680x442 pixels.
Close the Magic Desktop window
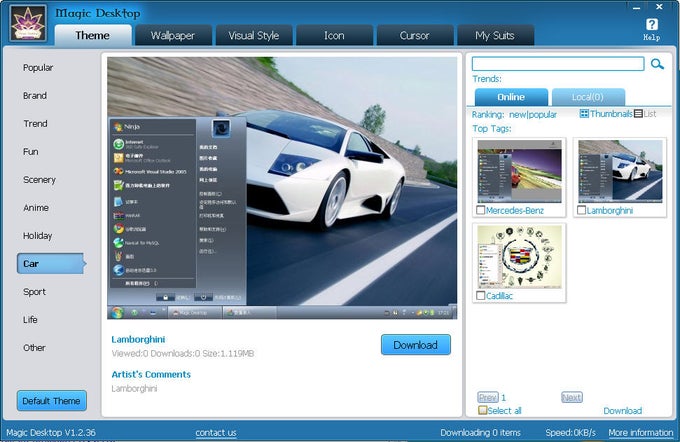[x=659, y=7]
